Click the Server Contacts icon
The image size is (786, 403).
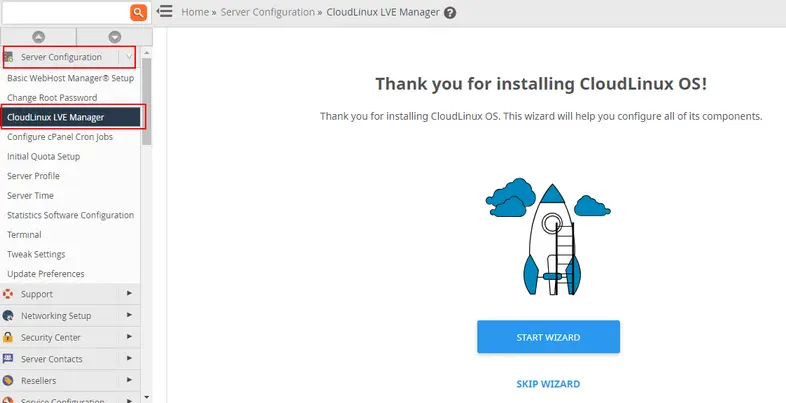(x=9, y=359)
